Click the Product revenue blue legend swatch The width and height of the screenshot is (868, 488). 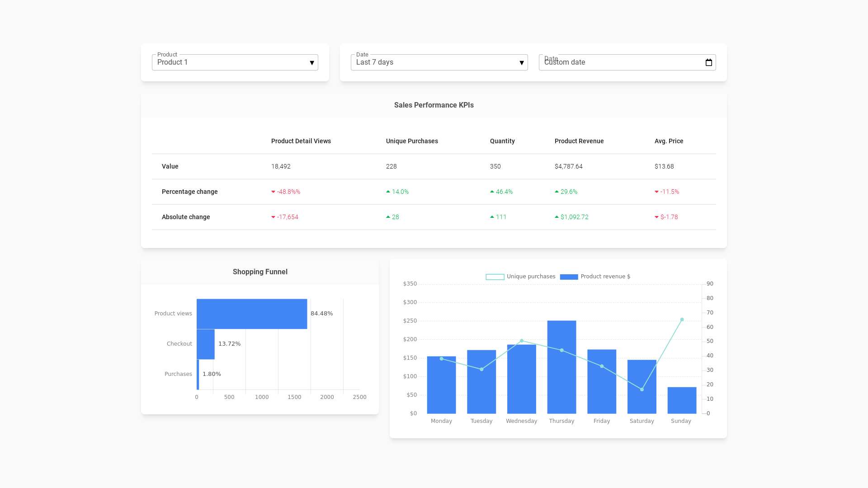(569, 277)
